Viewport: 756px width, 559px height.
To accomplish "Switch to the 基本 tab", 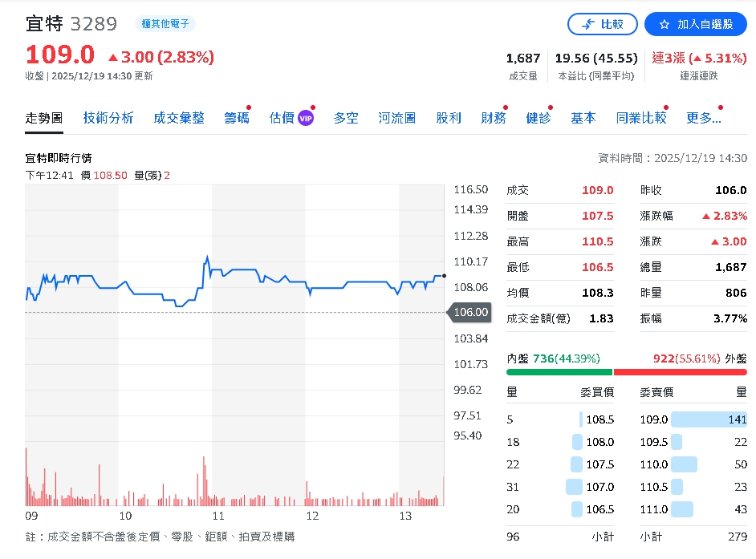I will click(583, 117).
